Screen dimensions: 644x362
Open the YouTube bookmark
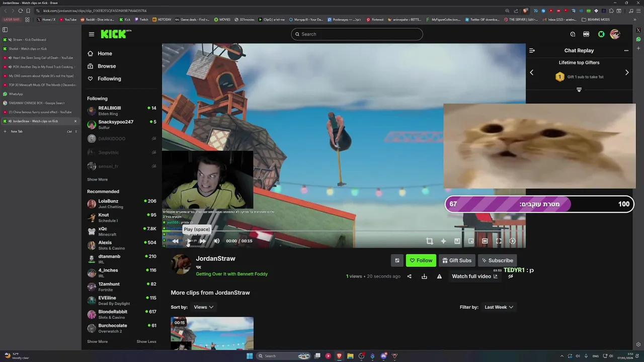(x=68, y=20)
